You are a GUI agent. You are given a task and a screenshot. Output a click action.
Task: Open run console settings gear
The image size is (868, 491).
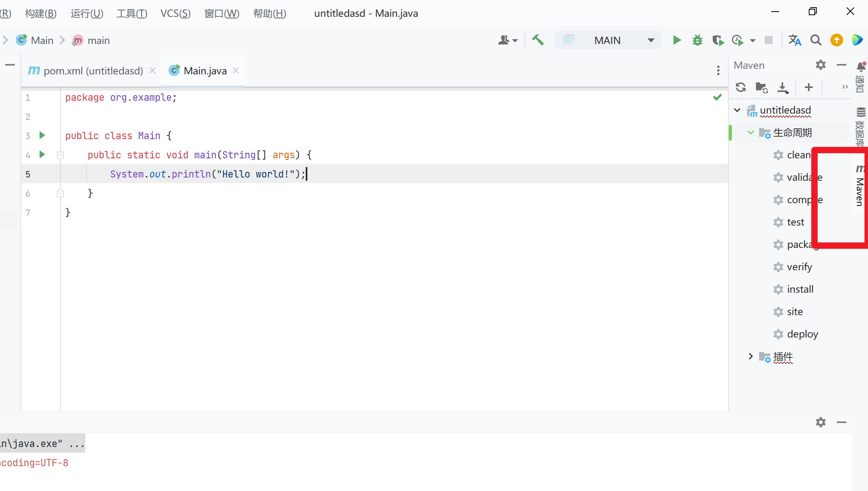(x=821, y=422)
